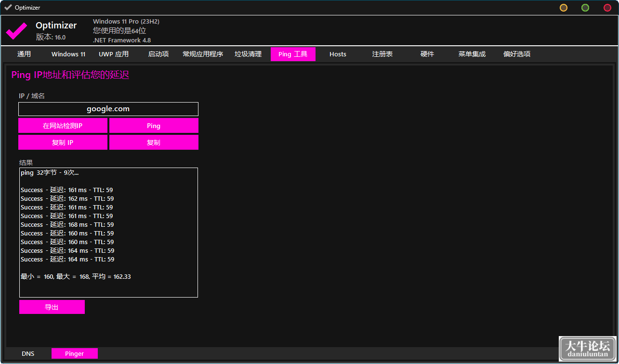Click the 最小/最大/平均 summary line
The width and height of the screenshot is (619, 364).
tap(76, 276)
